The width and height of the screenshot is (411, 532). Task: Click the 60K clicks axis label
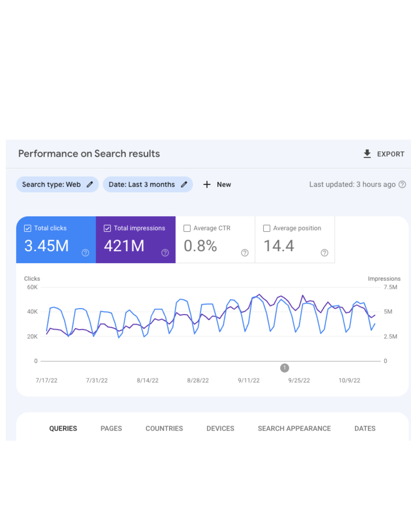(32, 287)
